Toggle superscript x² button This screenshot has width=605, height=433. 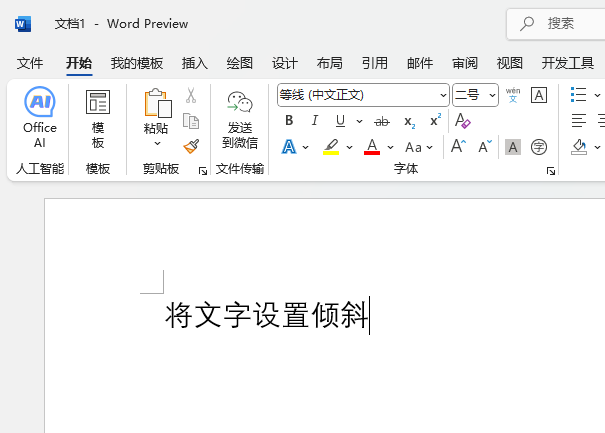tap(435, 120)
